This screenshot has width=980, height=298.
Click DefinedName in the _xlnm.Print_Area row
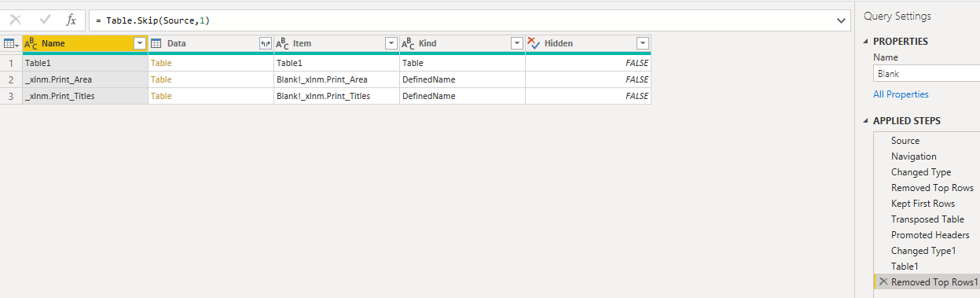462,79
